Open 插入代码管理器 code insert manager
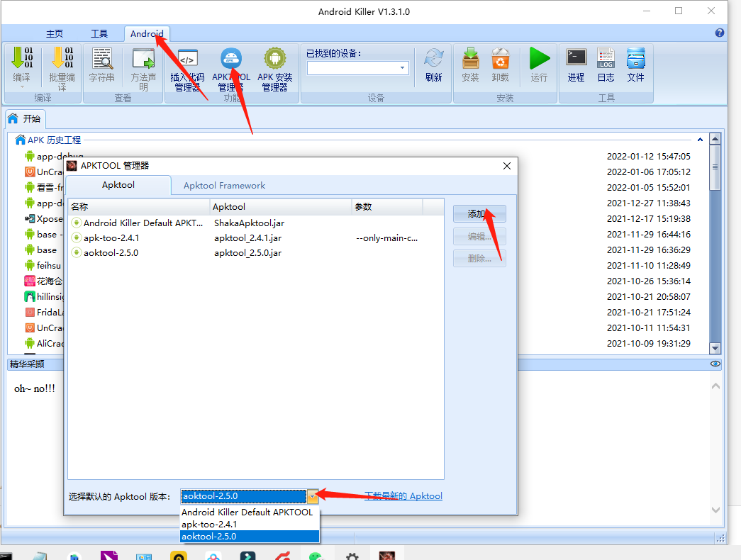 (188, 59)
